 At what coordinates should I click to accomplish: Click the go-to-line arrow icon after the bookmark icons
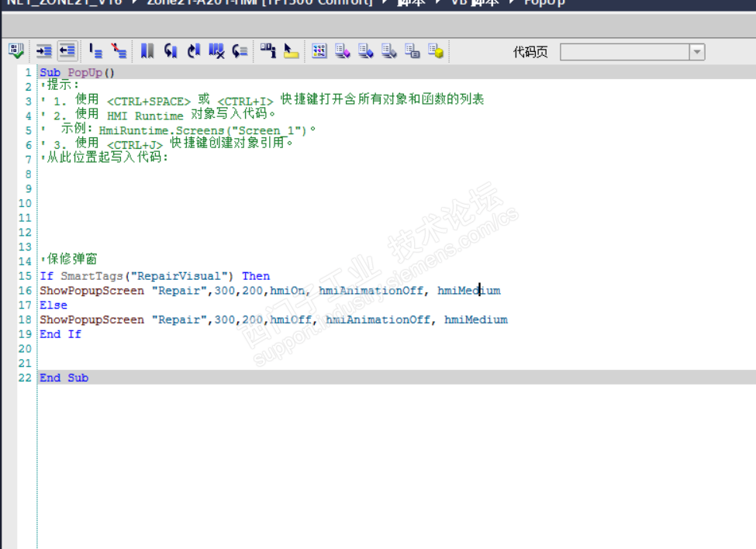point(240,50)
